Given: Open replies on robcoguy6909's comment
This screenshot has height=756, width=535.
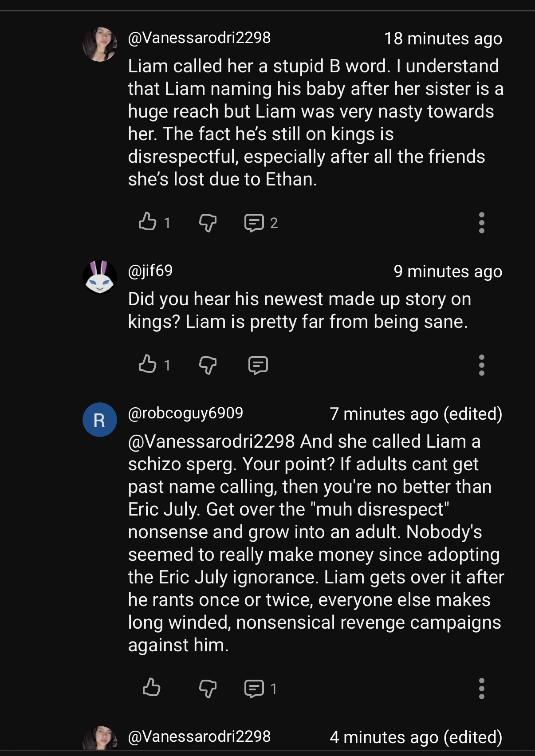Looking at the screenshot, I should [x=254, y=689].
